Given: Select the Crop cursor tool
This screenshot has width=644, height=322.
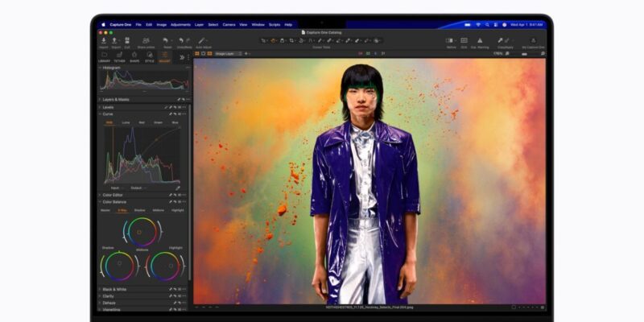Looking at the screenshot, I should pyautogui.click(x=291, y=41).
